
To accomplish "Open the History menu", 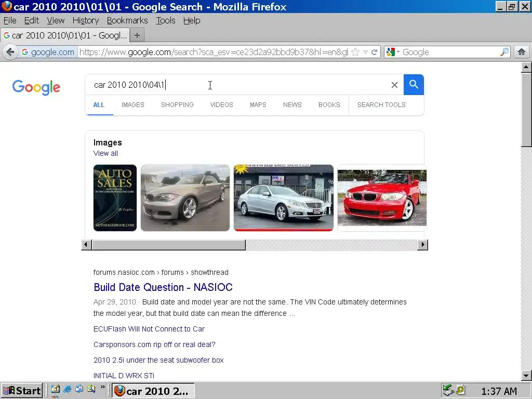I will pos(86,20).
